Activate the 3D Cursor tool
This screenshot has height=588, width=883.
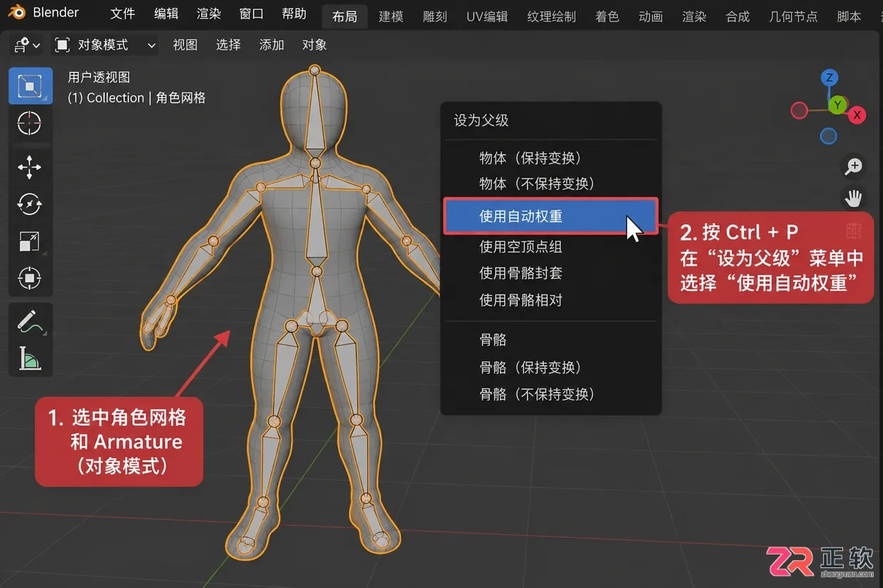click(x=30, y=123)
